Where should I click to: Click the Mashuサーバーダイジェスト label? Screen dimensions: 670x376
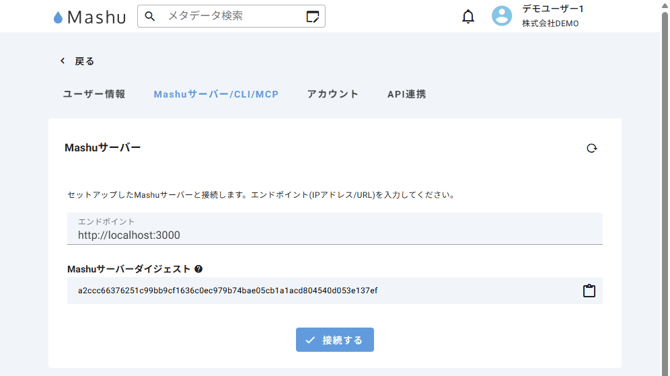coord(129,269)
